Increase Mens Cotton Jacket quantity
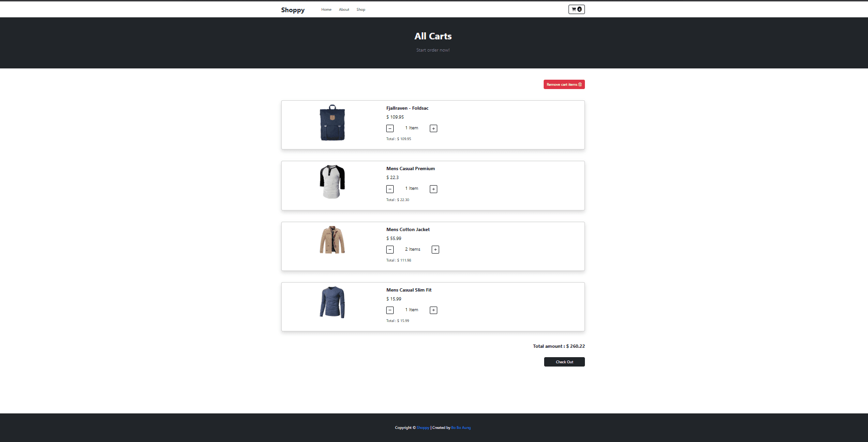This screenshot has height=442, width=868. point(435,249)
